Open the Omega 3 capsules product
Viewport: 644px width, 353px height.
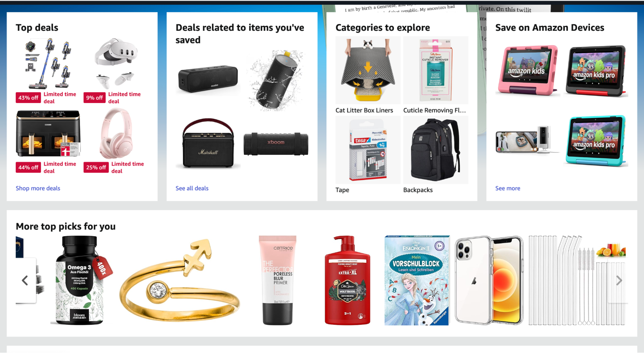point(81,280)
